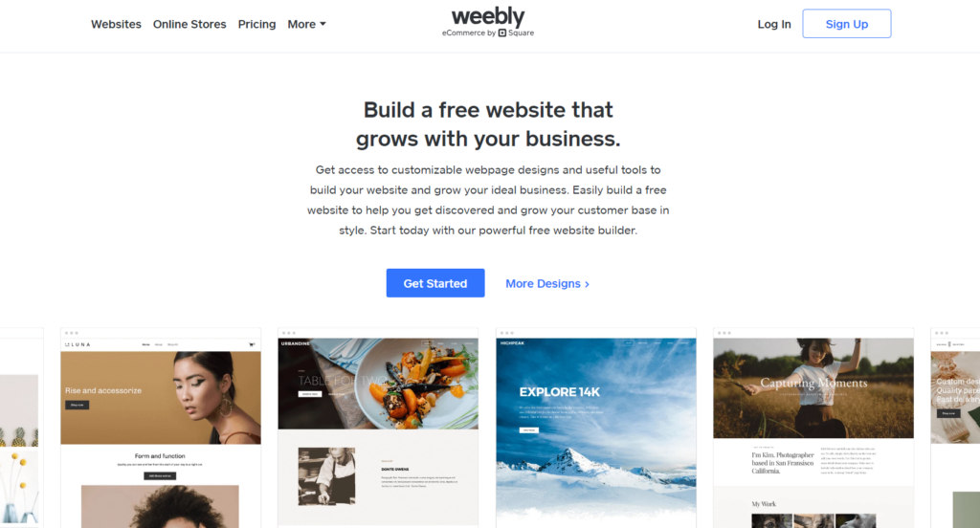This screenshot has width=980, height=528.
Task: Select the Capturing Moments photographer template
Action: pos(813,428)
